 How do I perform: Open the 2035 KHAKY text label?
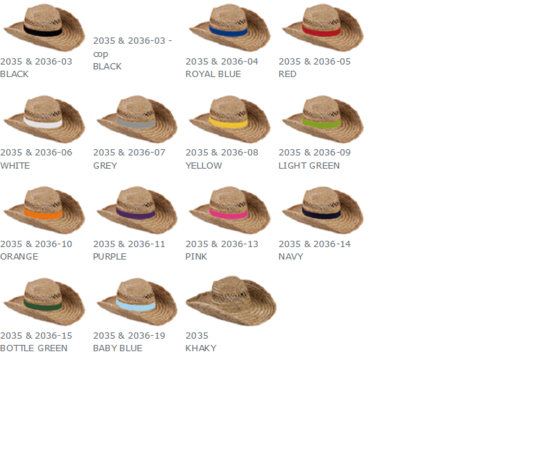201,342
